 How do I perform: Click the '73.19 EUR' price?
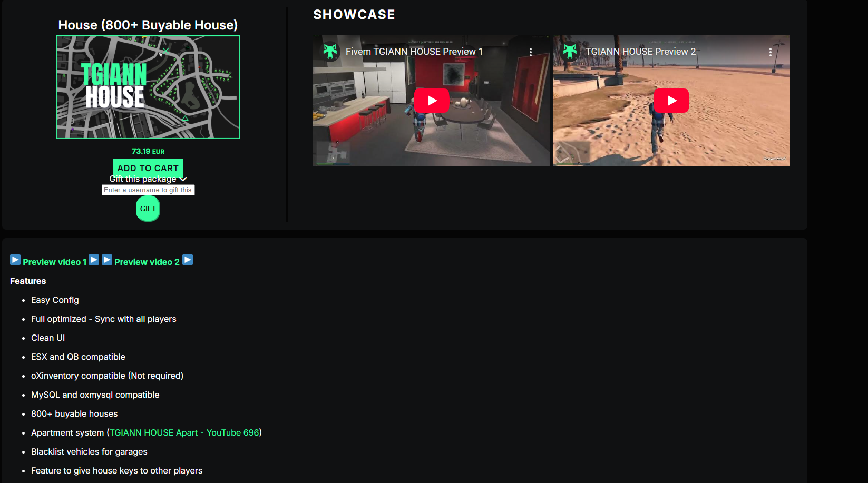click(148, 151)
